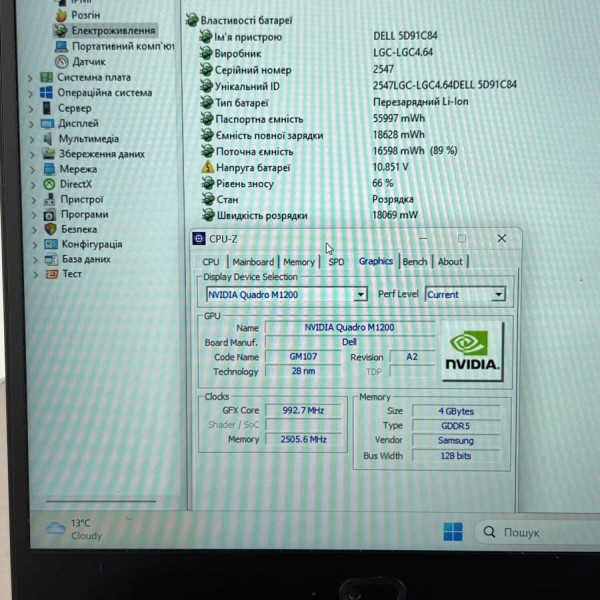The width and height of the screenshot is (600, 600).
Task: Click the GFX Core value 992.7 MHz
Action: (303, 410)
